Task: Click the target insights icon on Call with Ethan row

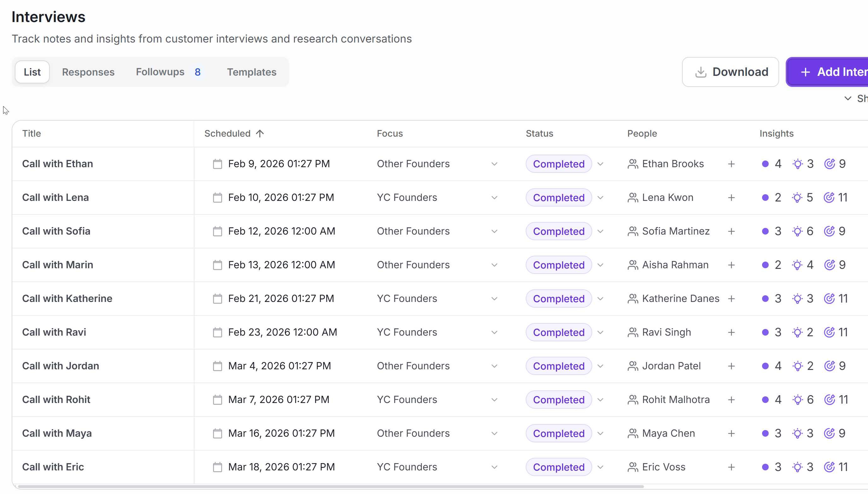Action: pos(830,163)
